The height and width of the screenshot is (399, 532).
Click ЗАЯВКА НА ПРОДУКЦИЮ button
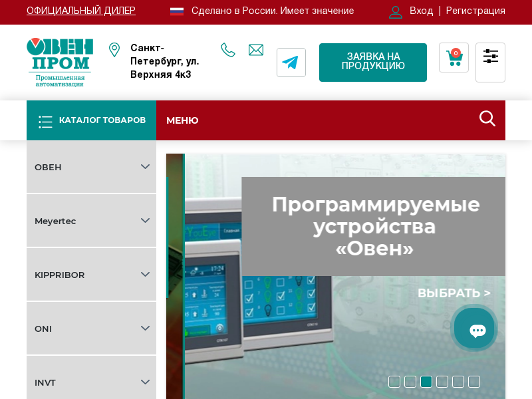(x=373, y=63)
